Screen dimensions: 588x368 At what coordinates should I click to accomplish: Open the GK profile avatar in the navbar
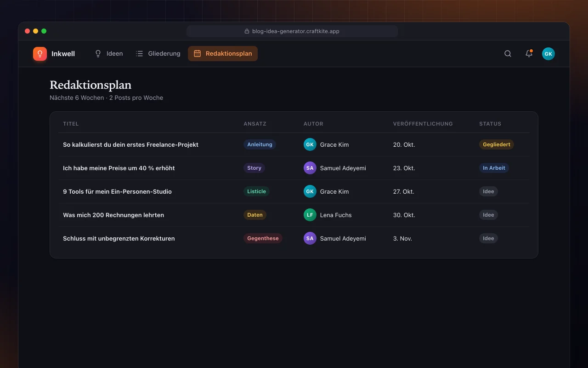[548, 54]
